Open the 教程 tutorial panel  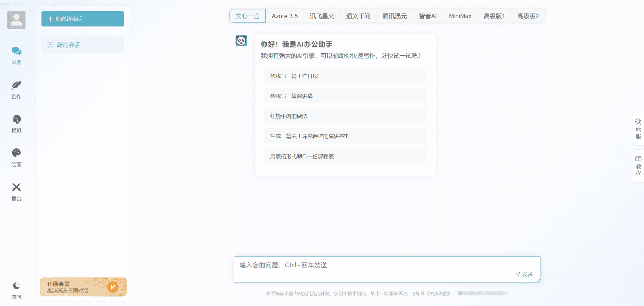(x=638, y=166)
